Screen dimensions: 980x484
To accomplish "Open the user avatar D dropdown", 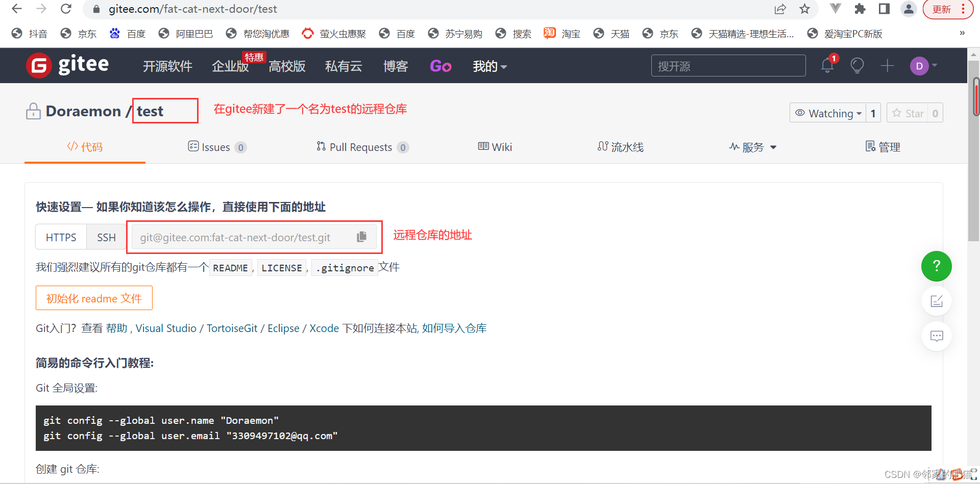I will [924, 66].
